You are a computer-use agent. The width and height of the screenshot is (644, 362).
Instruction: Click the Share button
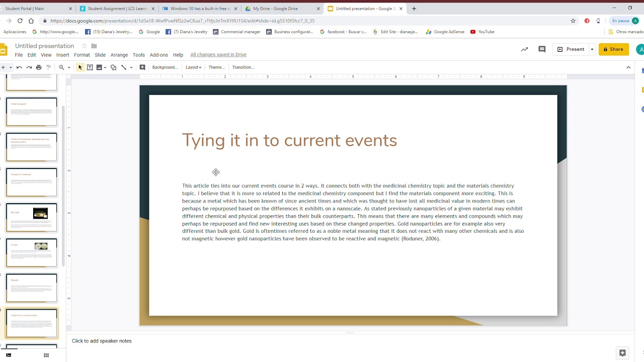(x=614, y=49)
